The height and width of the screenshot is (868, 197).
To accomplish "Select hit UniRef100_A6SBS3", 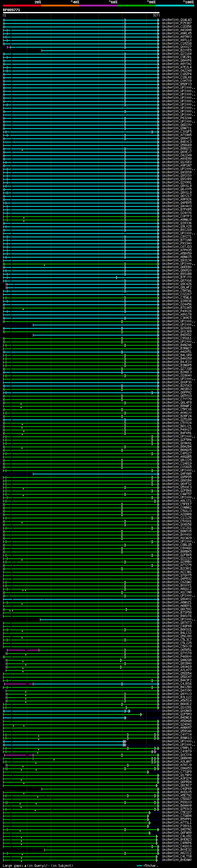I will pos(176,389).
